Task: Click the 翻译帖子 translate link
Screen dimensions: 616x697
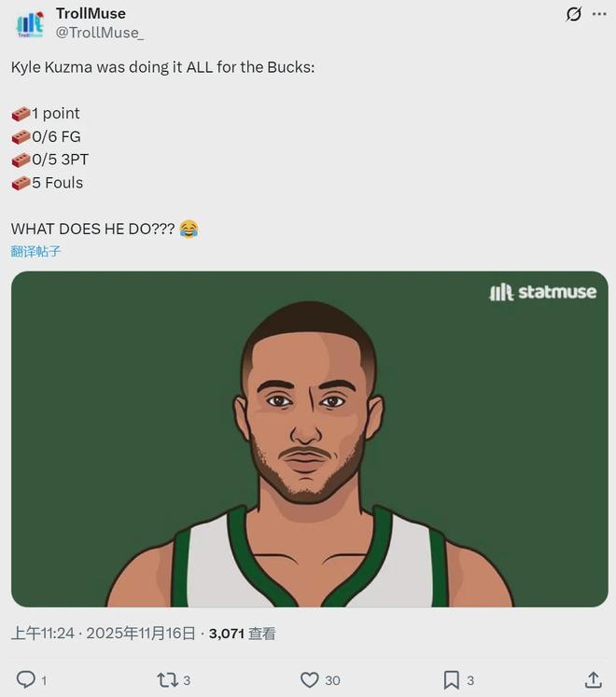Action: tap(36, 251)
